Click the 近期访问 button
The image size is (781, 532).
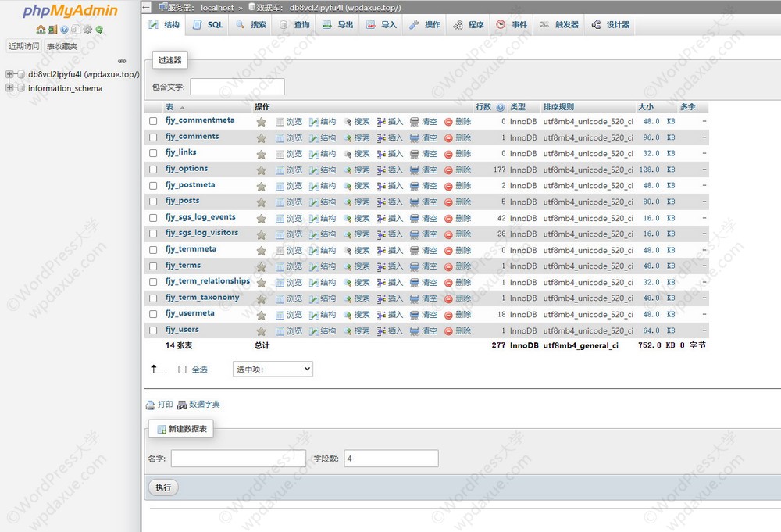[x=24, y=46]
